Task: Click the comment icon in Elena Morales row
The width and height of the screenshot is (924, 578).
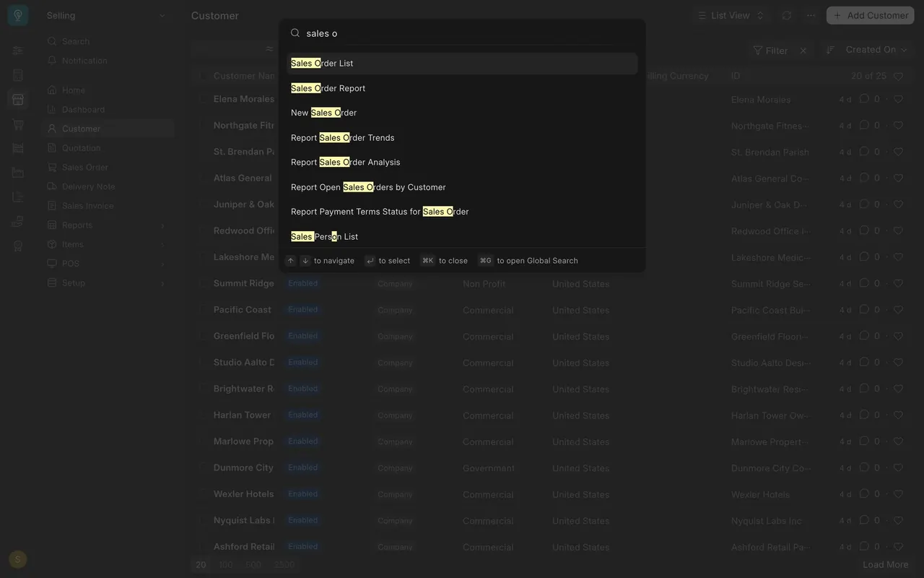Action: pyautogui.click(x=864, y=99)
